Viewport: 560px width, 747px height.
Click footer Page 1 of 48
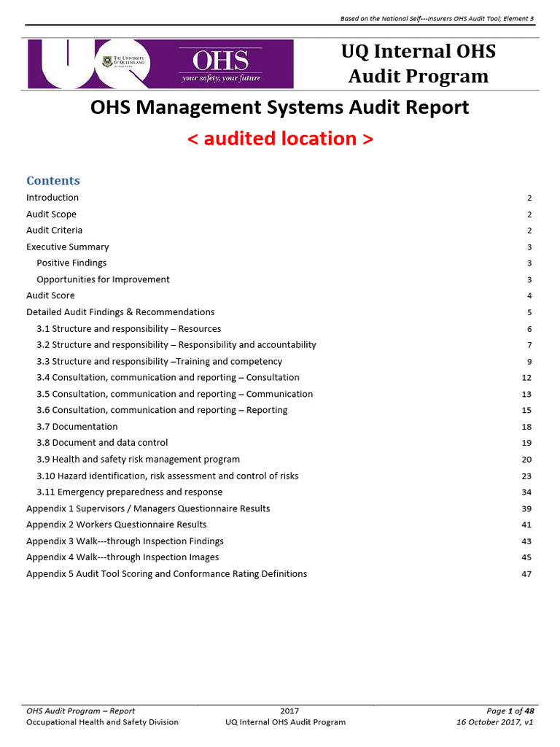click(x=510, y=711)
